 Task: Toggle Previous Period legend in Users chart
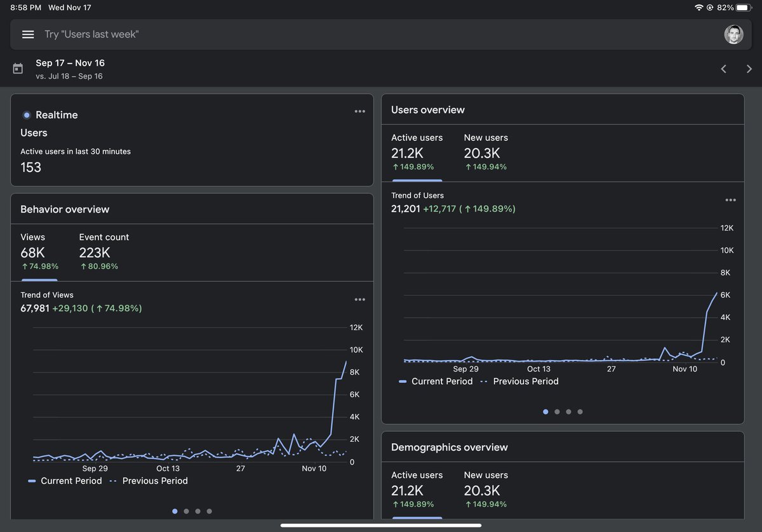click(519, 382)
